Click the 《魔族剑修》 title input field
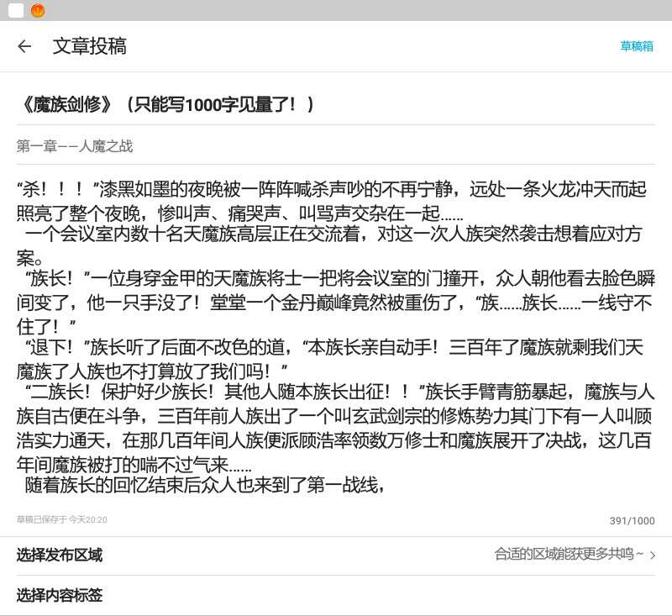 168,104
